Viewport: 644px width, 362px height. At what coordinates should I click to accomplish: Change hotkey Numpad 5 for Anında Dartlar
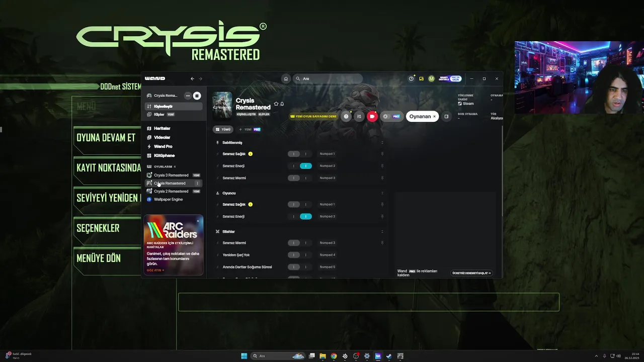pyautogui.click(x=328, y=267)
